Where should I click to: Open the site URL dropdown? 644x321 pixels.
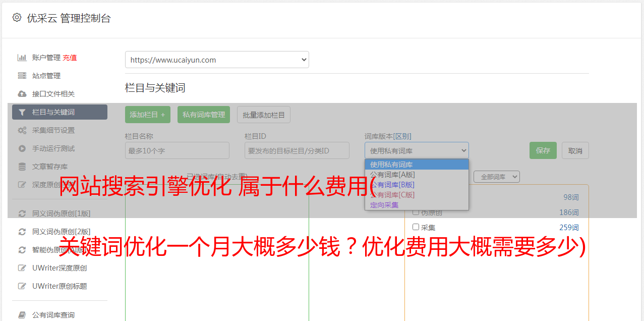[217, 60]
